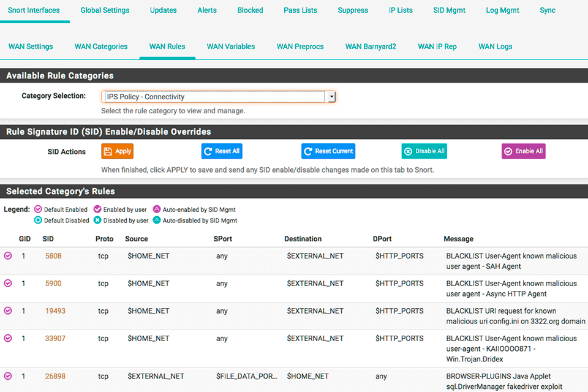Click Apply to save SID changes

pyautogui.click(x=118, y=151)
